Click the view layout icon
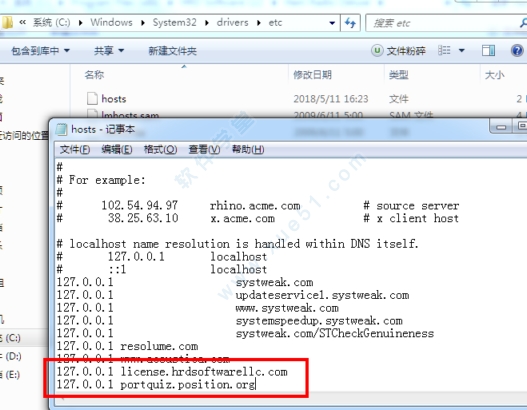 click(x=444, y=51)
